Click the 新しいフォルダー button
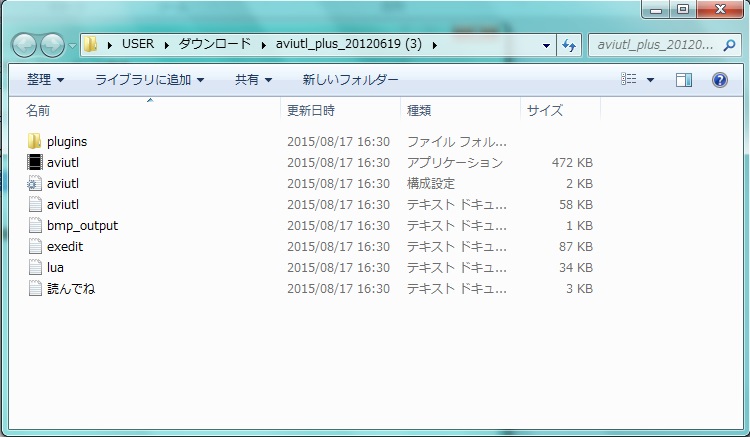 (x=350, y=79)
